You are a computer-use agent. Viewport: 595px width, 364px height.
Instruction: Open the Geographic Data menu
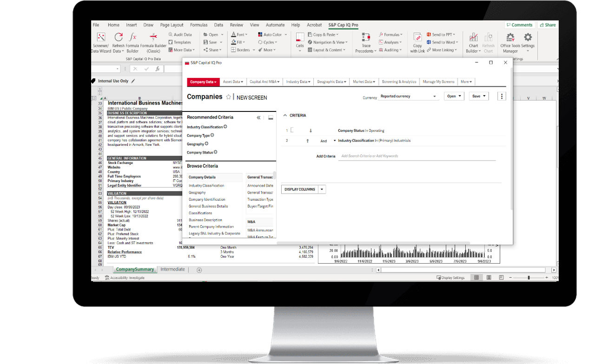[x=332, y=82]
